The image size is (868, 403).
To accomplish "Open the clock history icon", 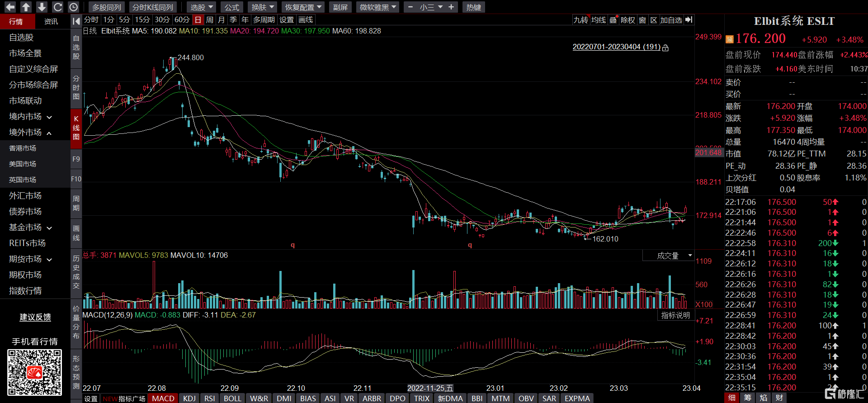I will (x=73, y=7).
